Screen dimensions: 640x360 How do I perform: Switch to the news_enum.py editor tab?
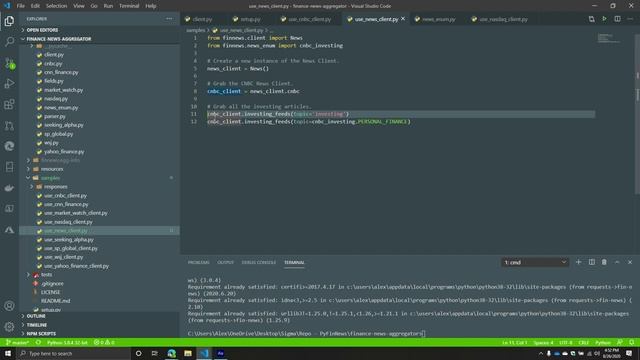[x=438, y=19]
